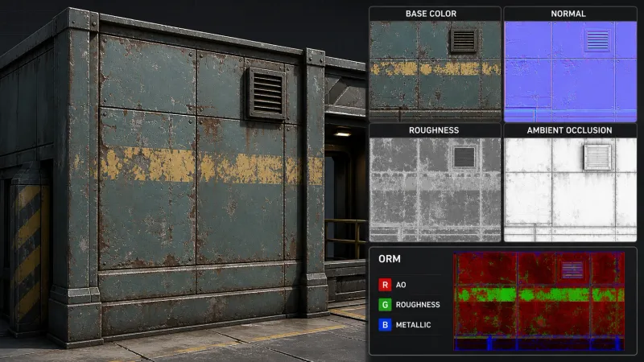Click the ORM panel title

pyautogui.click(x=390, y=259)
